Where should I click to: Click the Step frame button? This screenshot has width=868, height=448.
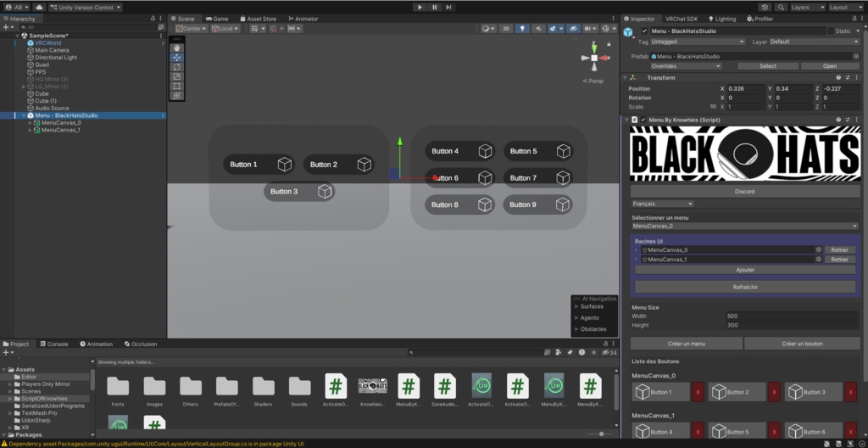coord(448,7)
